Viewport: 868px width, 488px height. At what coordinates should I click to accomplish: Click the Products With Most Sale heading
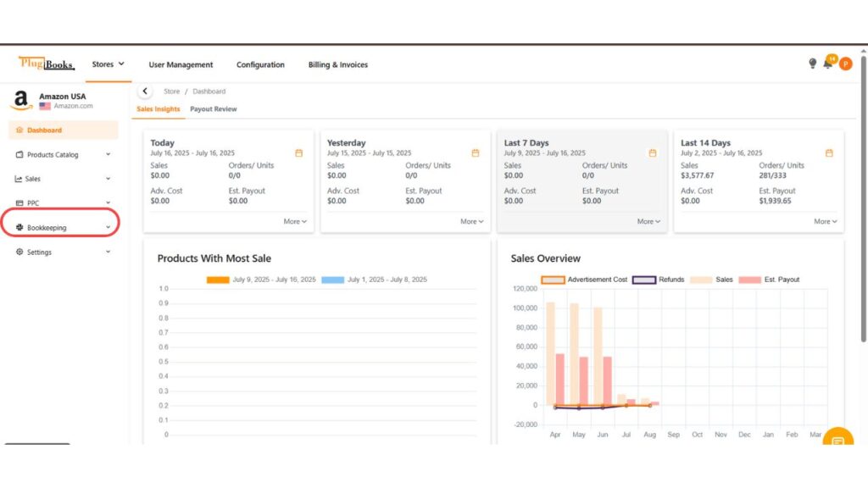pyautogui.click(x=214, y=258)
